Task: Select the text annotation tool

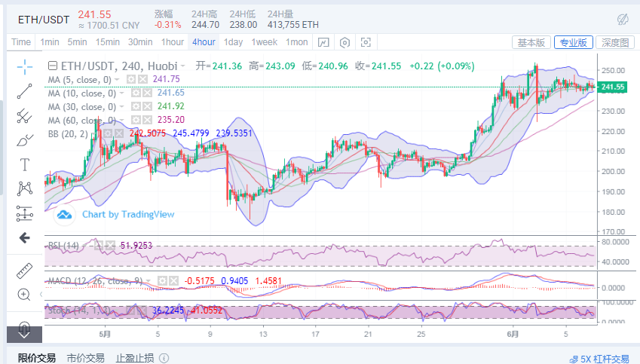Action: pyautogui.click(x=25, y=164)
